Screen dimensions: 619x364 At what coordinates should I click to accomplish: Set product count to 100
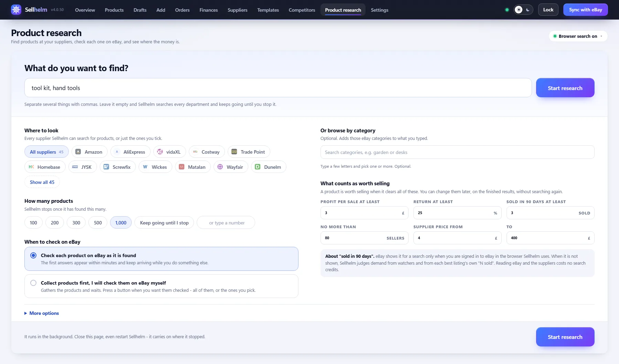point(33,223)
